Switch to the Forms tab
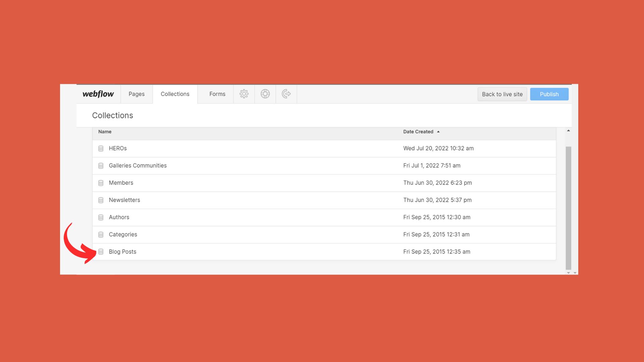The width and height of the screenshot is (644, 362). pyautogui.click(x=217, y=94)
